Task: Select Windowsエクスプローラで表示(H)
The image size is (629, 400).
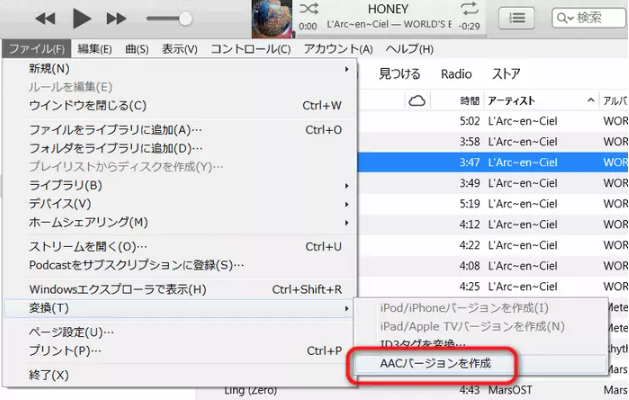Action: (x=180, y=289)
